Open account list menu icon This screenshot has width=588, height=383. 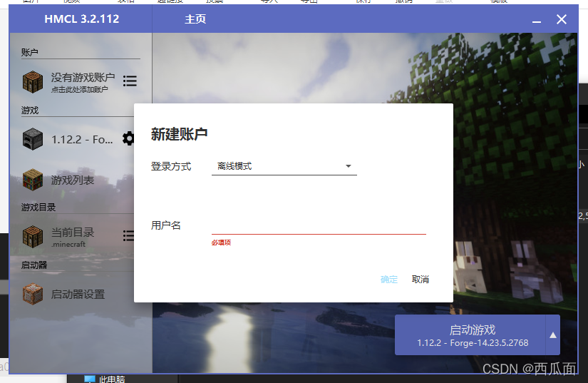click(130, 81)
